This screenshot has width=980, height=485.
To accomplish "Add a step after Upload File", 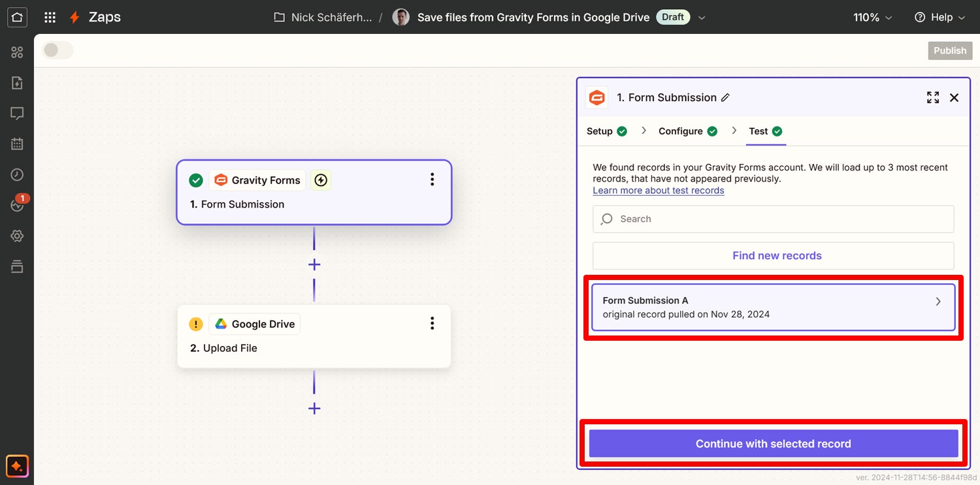I will [x=314, y=409].
